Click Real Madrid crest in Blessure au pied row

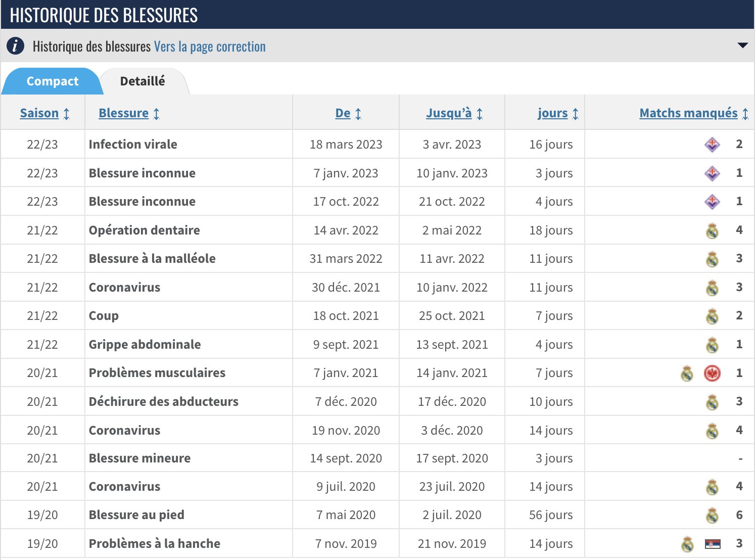tap(712, 516)
